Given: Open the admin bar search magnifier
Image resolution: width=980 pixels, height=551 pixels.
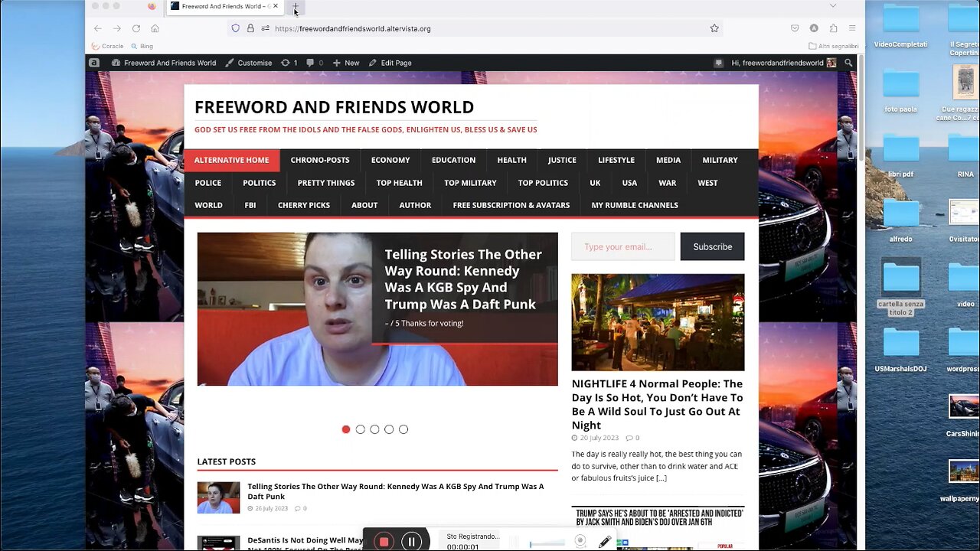Looking at the screenshot, I should 848,63.
